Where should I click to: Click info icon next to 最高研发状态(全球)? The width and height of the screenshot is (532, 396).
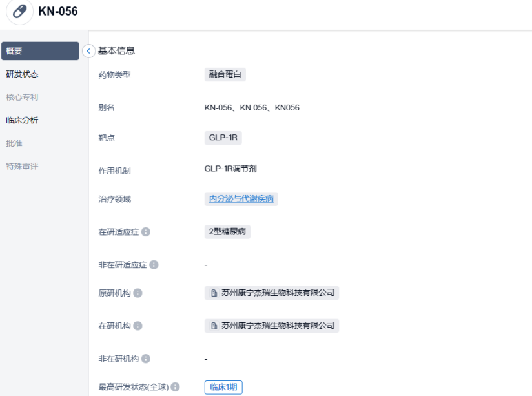click(175, 388)
